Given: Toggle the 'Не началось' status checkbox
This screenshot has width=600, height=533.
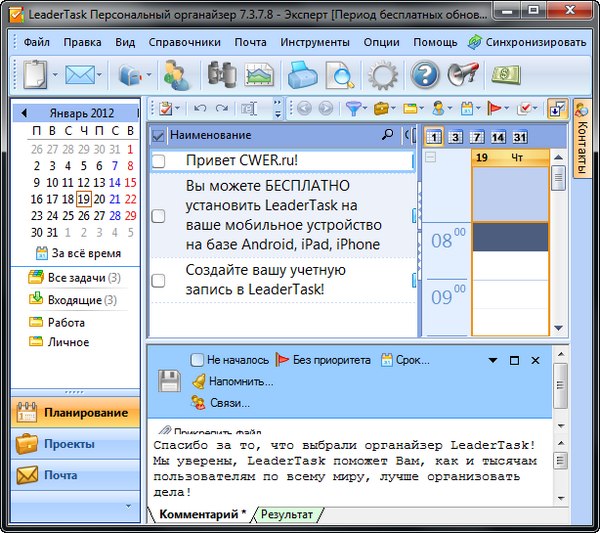Looking at the screenshot, I should [197, 360].
